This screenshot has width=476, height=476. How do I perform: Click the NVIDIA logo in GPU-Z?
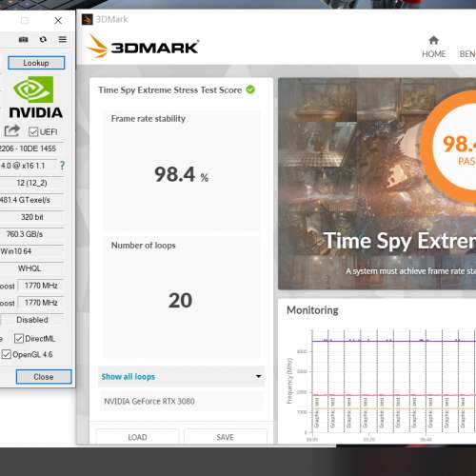tap(35, 97)
